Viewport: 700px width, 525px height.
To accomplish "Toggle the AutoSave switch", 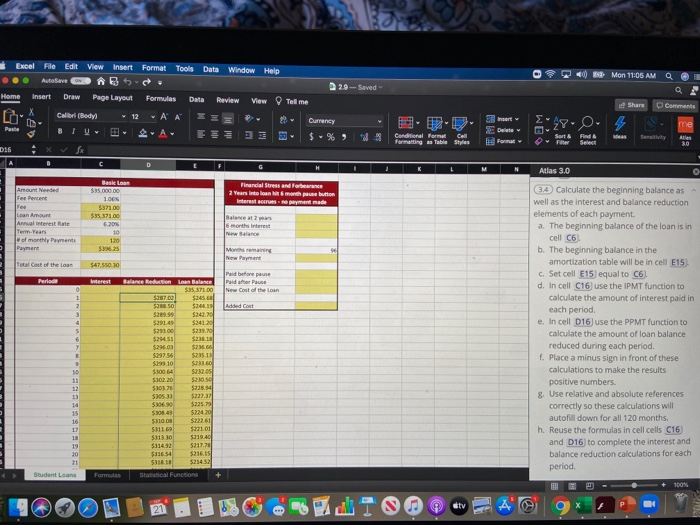I will tap(80, 81).
